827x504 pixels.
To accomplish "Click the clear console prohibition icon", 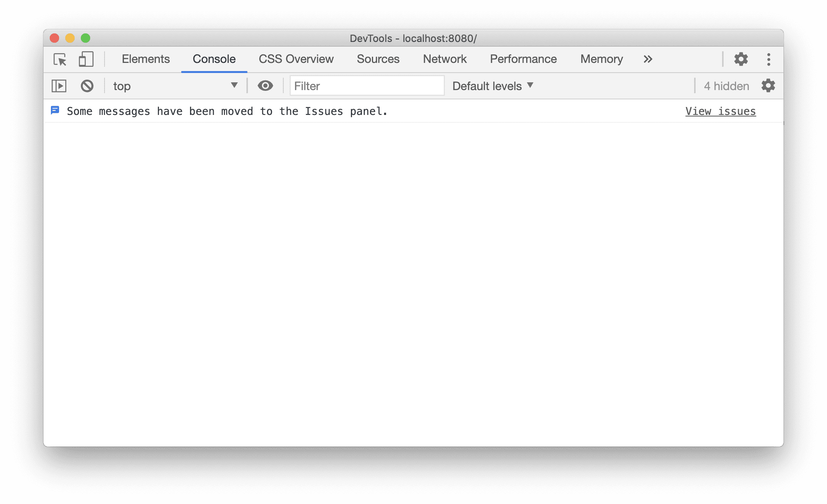I will pyautogui.click(x=87, y=85).
